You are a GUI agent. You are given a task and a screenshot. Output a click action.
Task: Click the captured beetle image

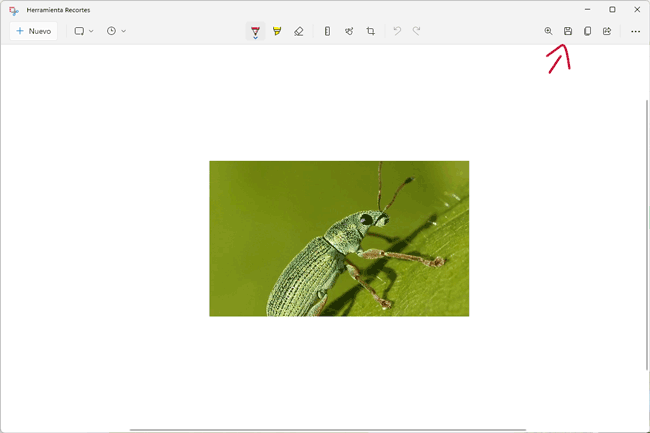click(339, 239)
